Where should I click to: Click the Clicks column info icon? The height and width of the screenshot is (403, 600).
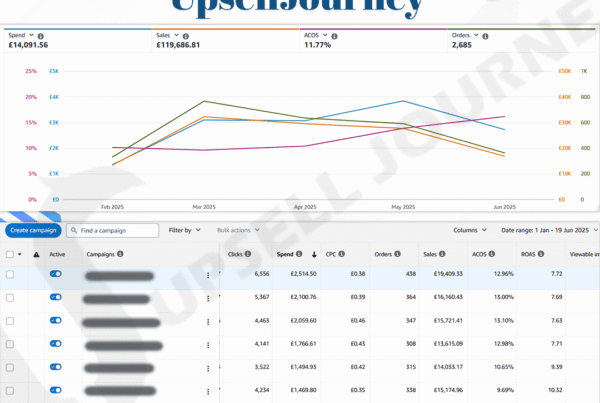point(248,254)
